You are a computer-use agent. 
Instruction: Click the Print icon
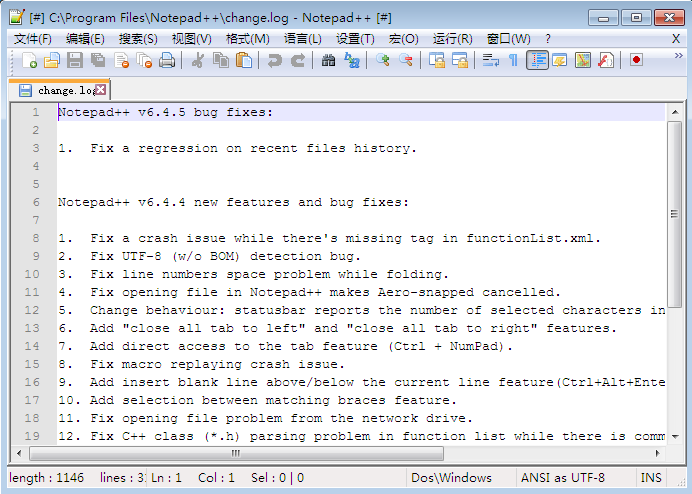click(167, 60)
